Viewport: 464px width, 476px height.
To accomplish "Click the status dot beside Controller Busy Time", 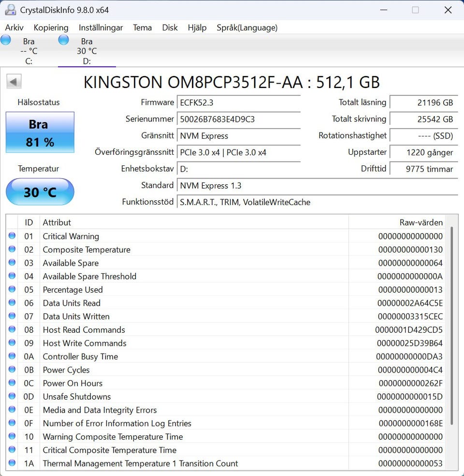I will pyautogui.click(x=12, y=356).
